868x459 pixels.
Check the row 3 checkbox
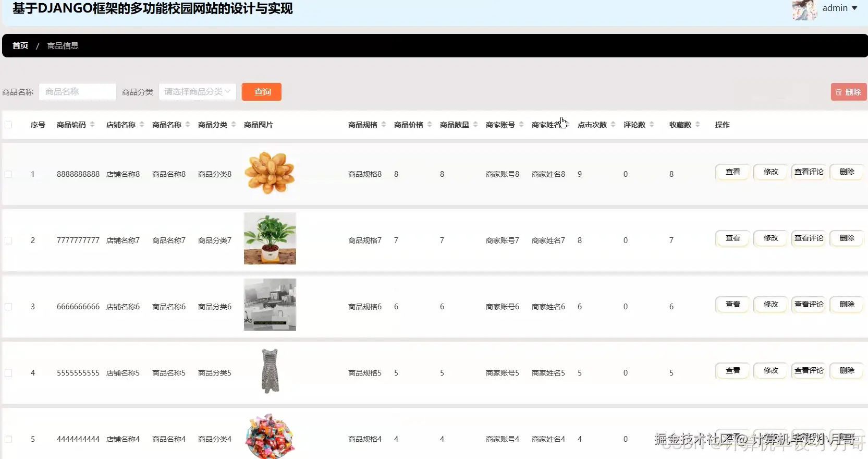(x=8, y=307)
